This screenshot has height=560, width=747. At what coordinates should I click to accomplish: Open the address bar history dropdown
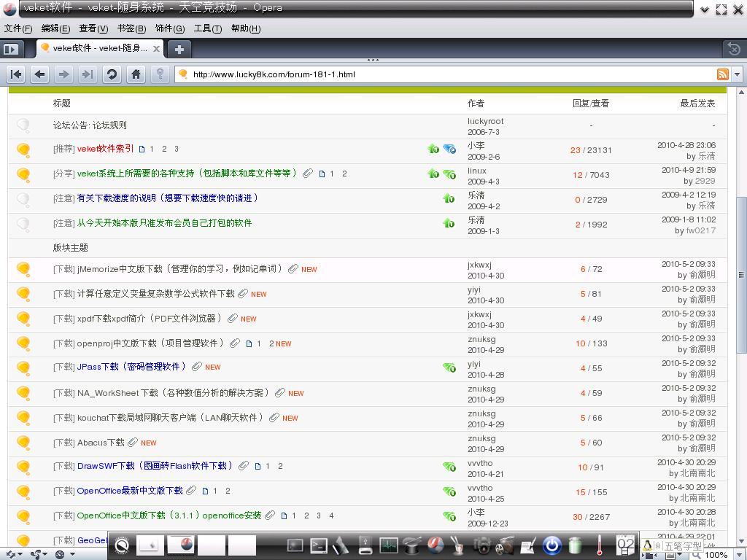pyautogui.click(x=738, y=74)
